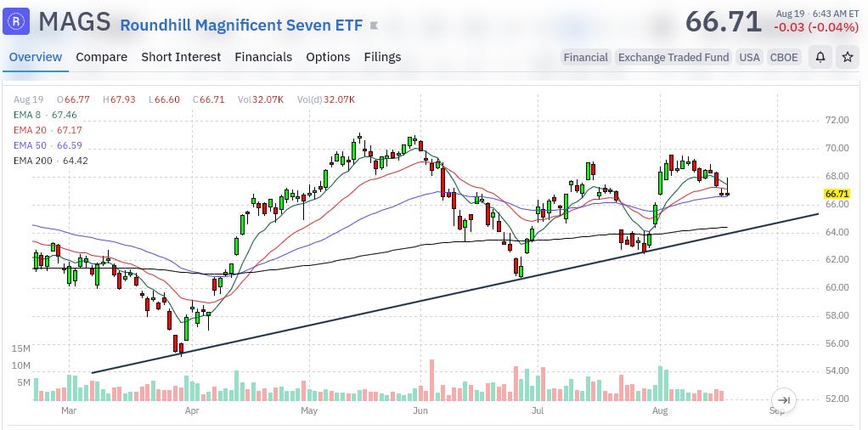Go to the Financials tab
This screenshot has width=868, height=430.
click(263, 57)
